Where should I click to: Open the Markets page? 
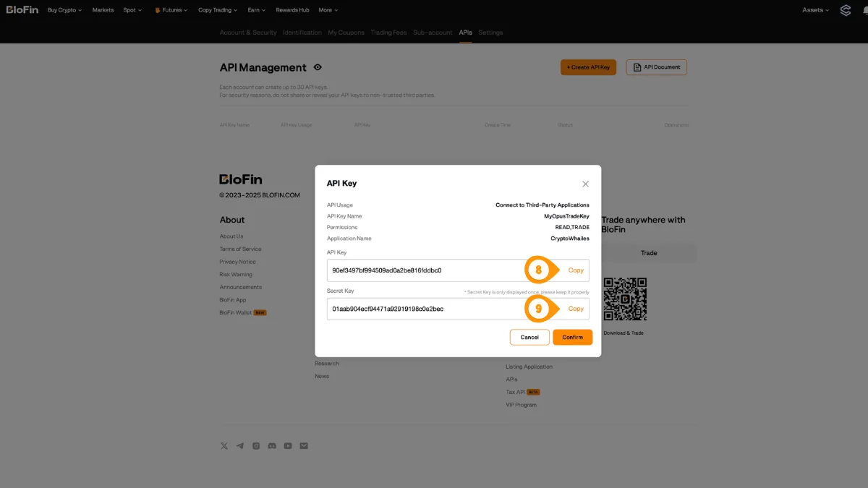[103, 10]
